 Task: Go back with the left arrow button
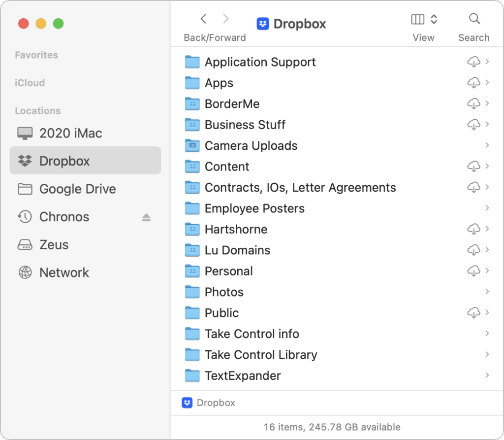pyautogui.click(x=203, y=19)
